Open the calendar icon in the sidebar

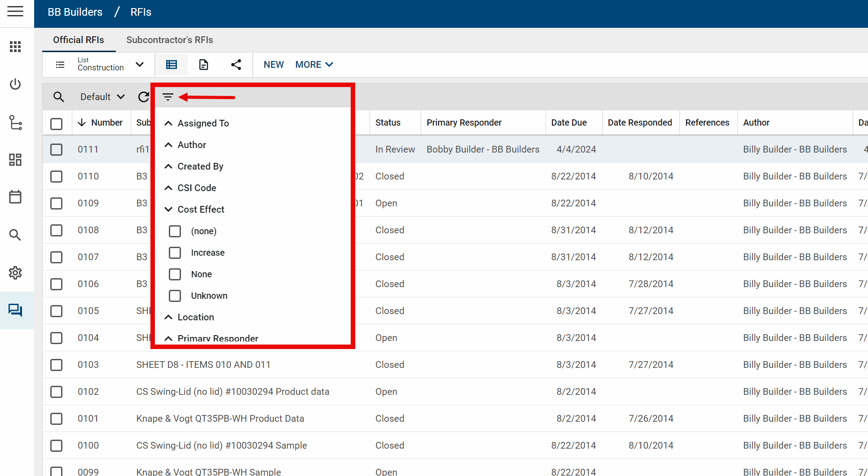15,197
